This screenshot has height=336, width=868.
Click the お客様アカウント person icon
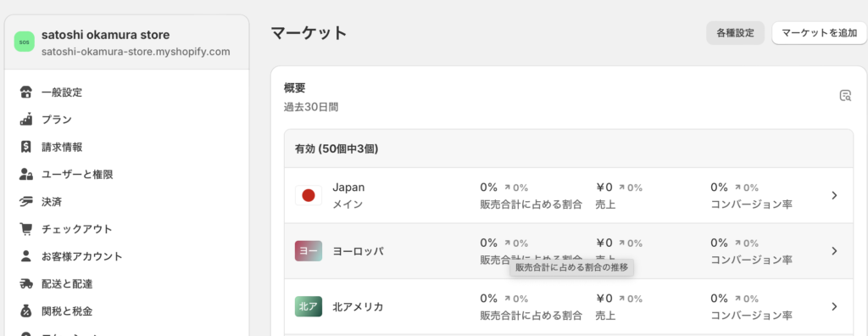pyautogui.click(x=25, y=256)
